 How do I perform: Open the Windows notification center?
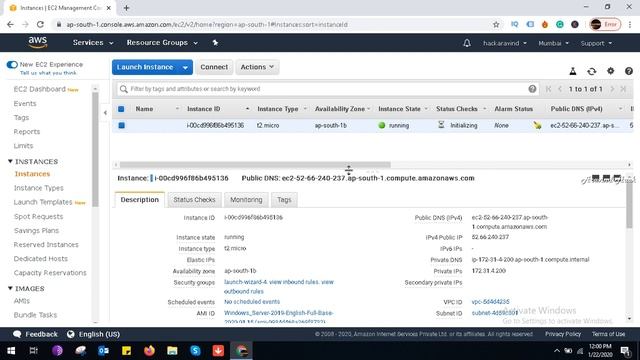point(625,351)
